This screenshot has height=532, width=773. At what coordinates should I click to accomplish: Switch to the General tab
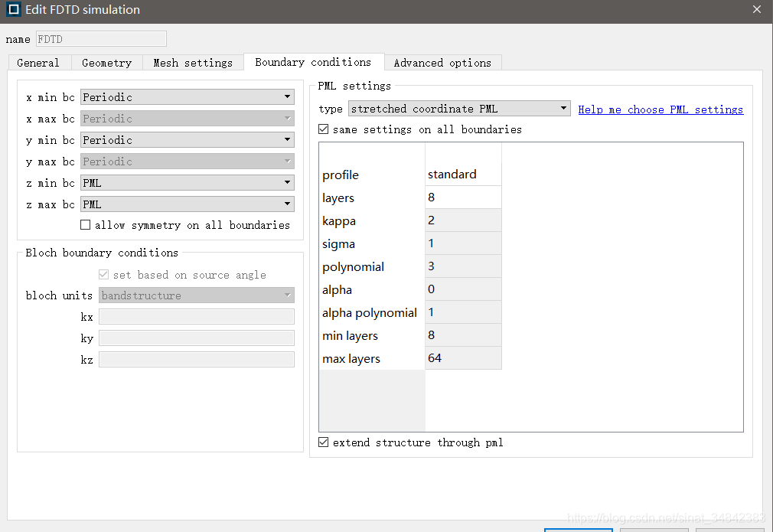click(x=38, y=63)
